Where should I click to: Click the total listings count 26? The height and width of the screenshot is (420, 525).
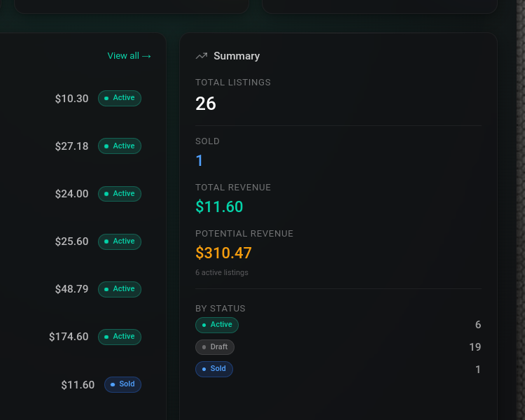click(x=206, y=104)
